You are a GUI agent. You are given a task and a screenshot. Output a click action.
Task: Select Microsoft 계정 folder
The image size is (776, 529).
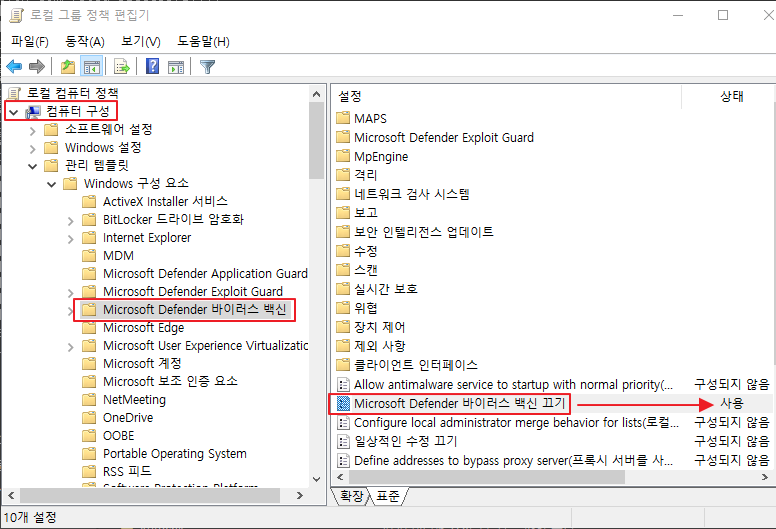pyautogui.click(x=142, y=364)
